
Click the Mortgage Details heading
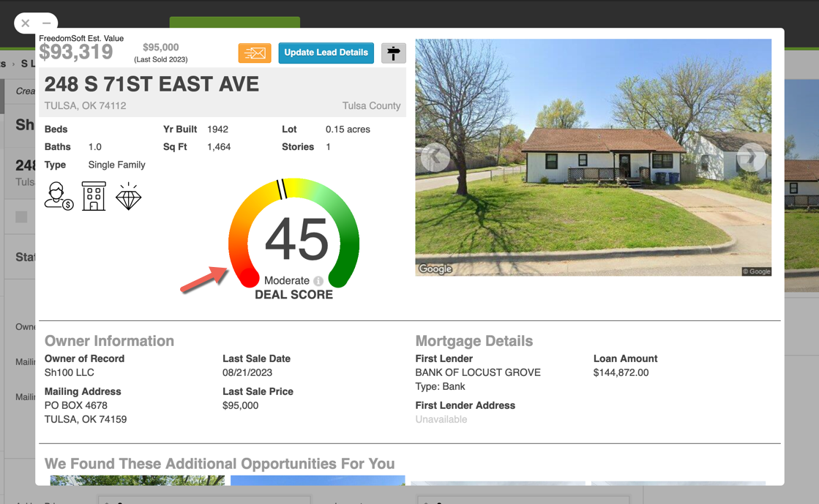click(474, 341)
